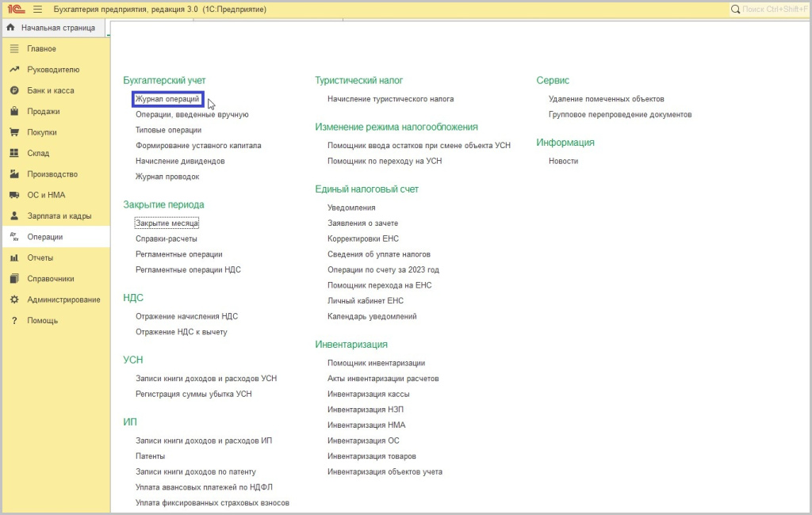Open Групповое перепроведение документов
This screenshot has height=515, width=812.
[619, 114]
